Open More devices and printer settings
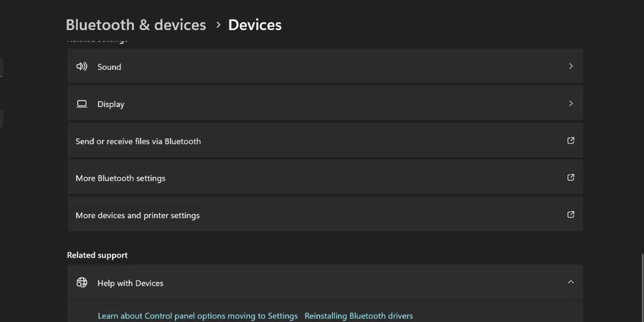The width and height of the screenshot is (644, 322). 325,215
